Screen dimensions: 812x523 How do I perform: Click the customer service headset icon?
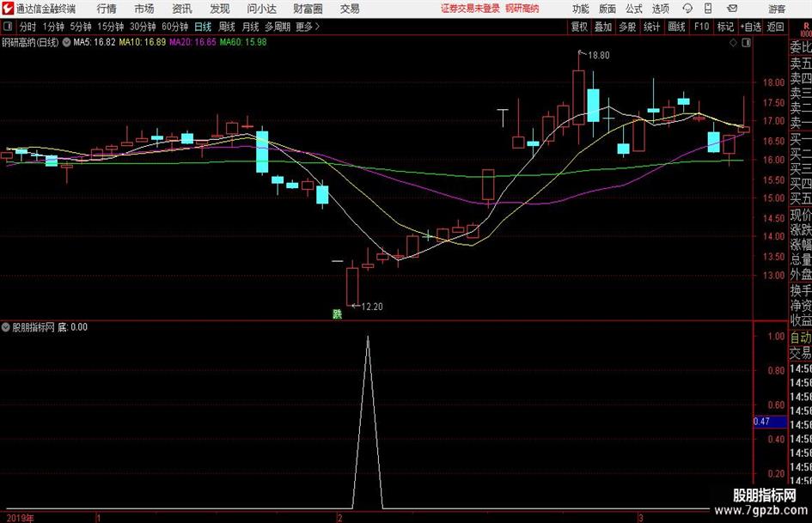[687, 9]
